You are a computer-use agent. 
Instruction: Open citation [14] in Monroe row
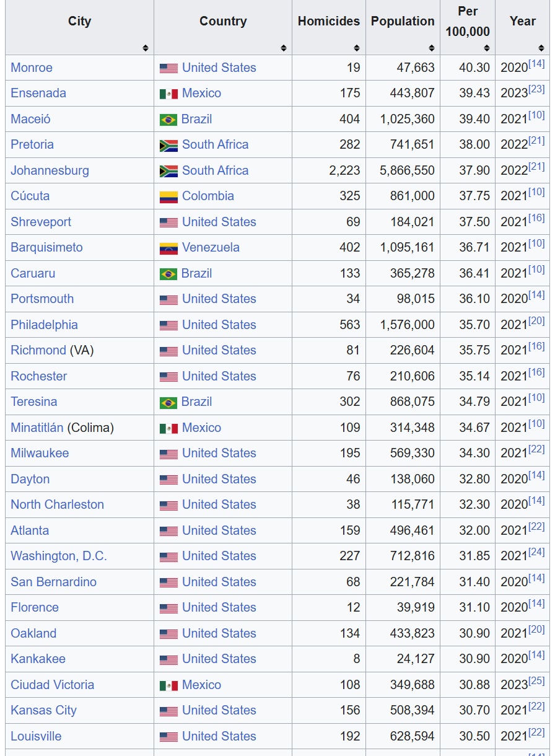pos(536,64)
